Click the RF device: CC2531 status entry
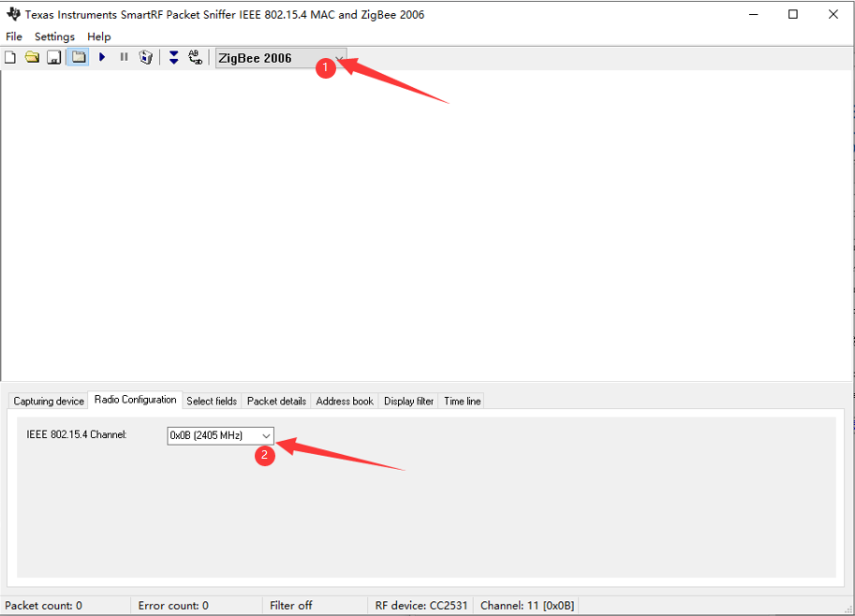Viewport: 855px width, 616px height. [421, 605]
